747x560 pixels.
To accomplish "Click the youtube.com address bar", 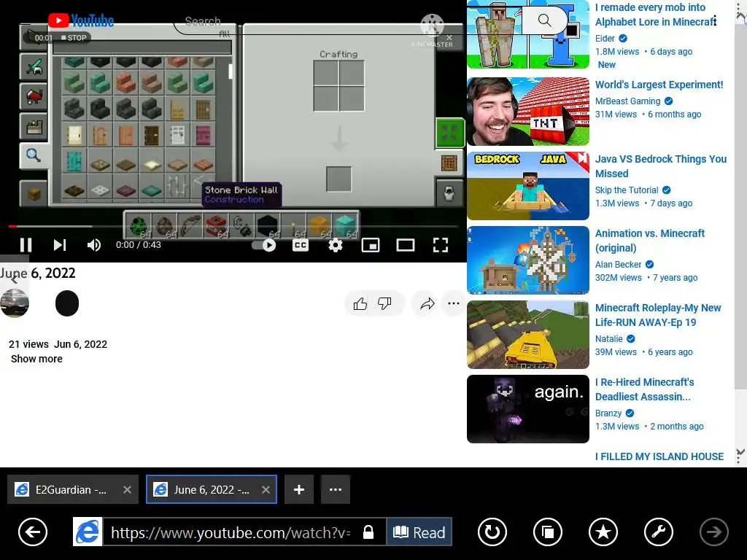I will (231, 532).
